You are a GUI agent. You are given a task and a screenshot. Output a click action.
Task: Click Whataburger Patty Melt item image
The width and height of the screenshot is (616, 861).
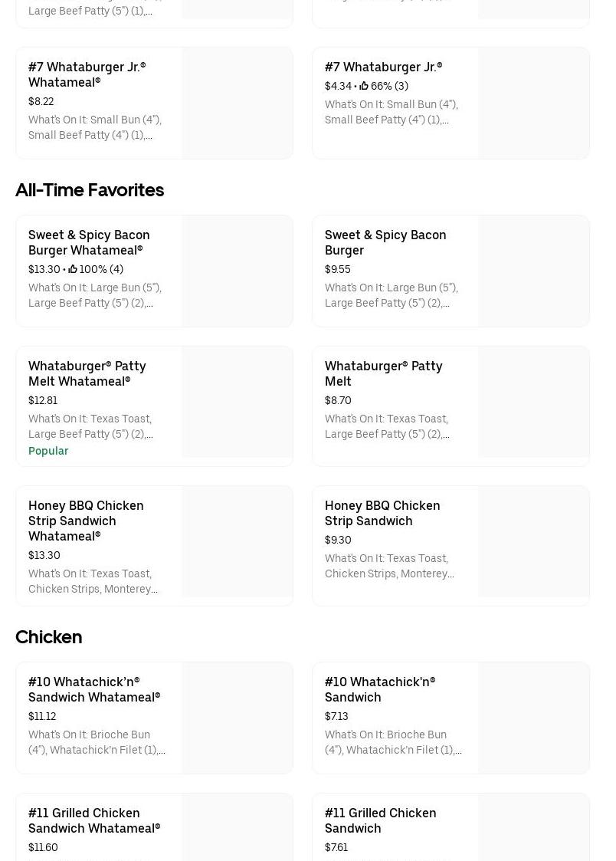pyautogui.click(x=533, y=402)
